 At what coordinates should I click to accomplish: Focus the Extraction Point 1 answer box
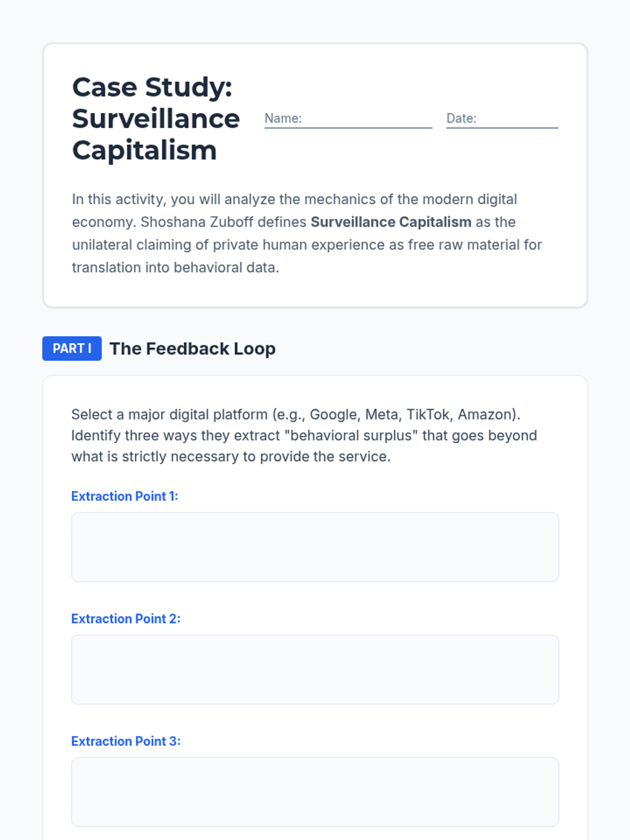[x=315, y=547]
